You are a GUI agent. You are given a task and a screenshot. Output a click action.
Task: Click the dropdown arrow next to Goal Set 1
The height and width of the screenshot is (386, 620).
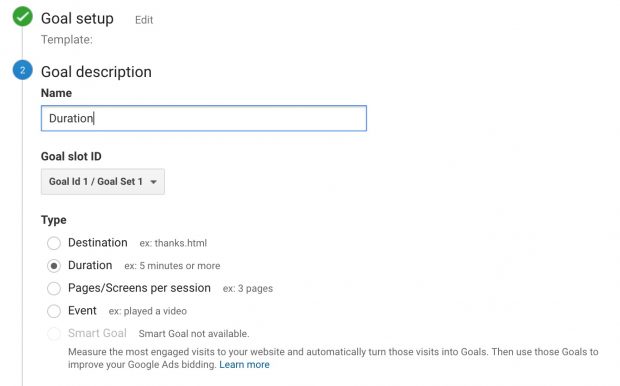153,182
